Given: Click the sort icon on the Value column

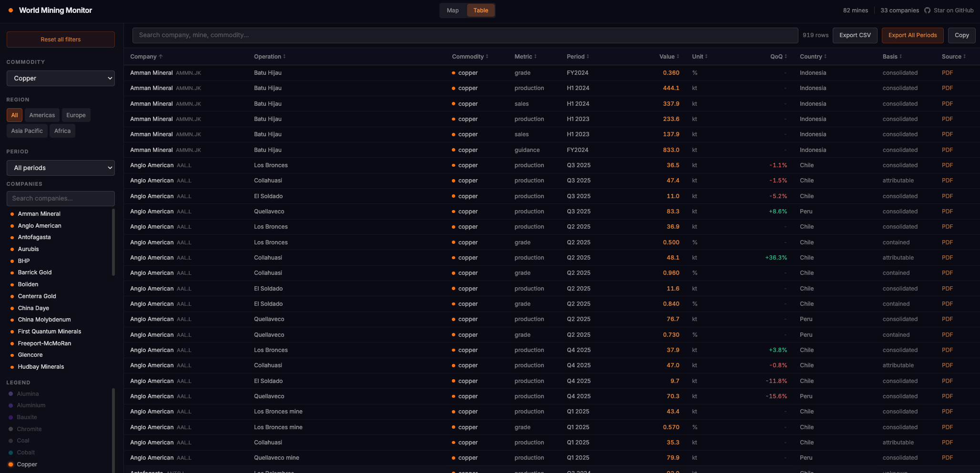Looking at the screenshot, I should (678, 56).
